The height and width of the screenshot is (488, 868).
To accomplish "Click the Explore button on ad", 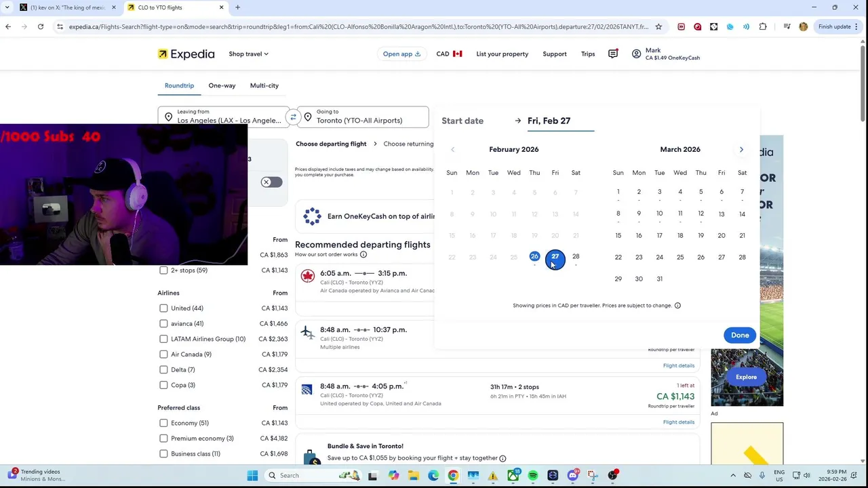I will click(746, 378).
